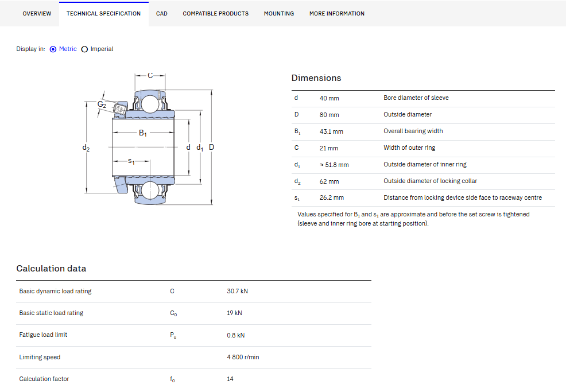Viewport: 566px width, 392px height.
Task: Click 'Overall bearing width' description
Action: (x=413, y=131)
